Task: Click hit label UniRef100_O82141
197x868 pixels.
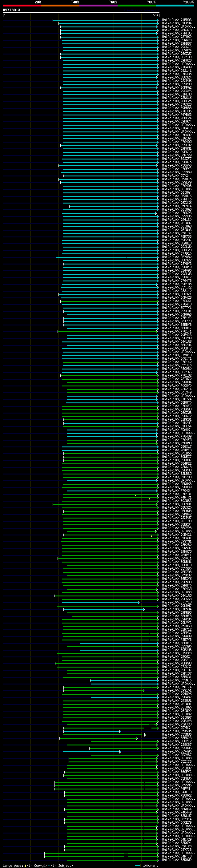Action: 177,71
